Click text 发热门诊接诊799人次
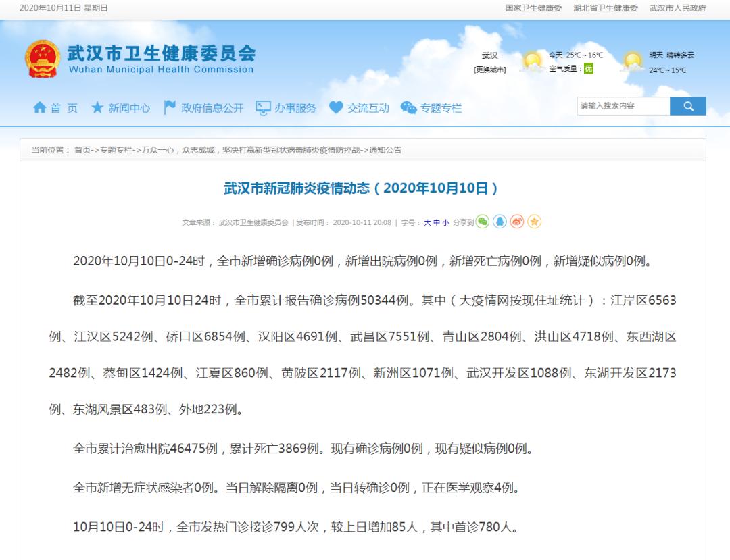This screenshot has height=560, width=730. click(260, 526)
